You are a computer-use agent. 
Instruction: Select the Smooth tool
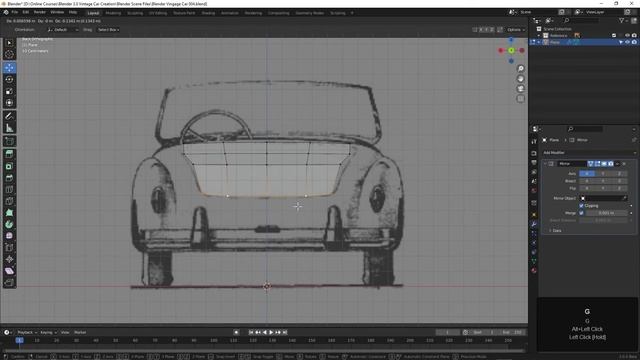point(9,236)
